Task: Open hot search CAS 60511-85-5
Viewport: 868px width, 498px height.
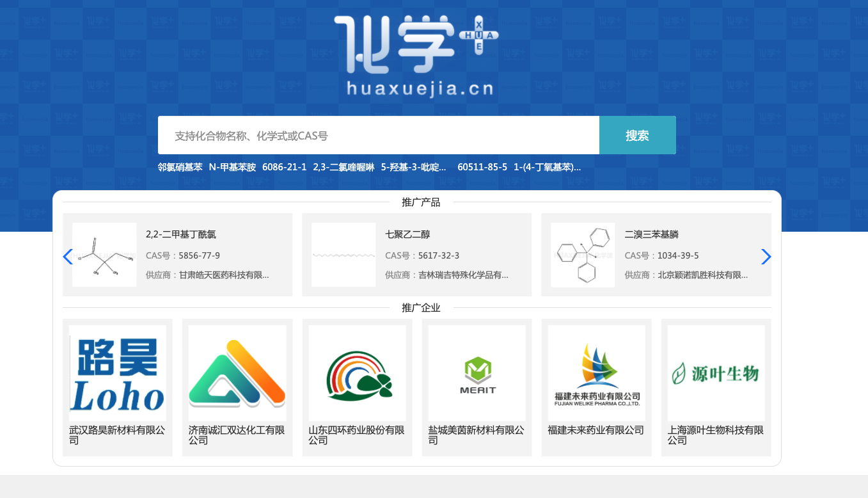Action: pos(482,167)
